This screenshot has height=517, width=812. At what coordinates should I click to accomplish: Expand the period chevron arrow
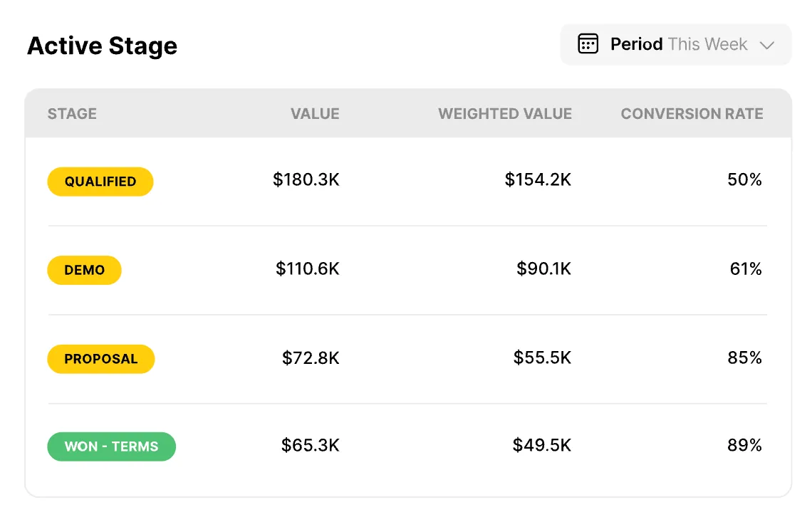[x=767, y=44]
